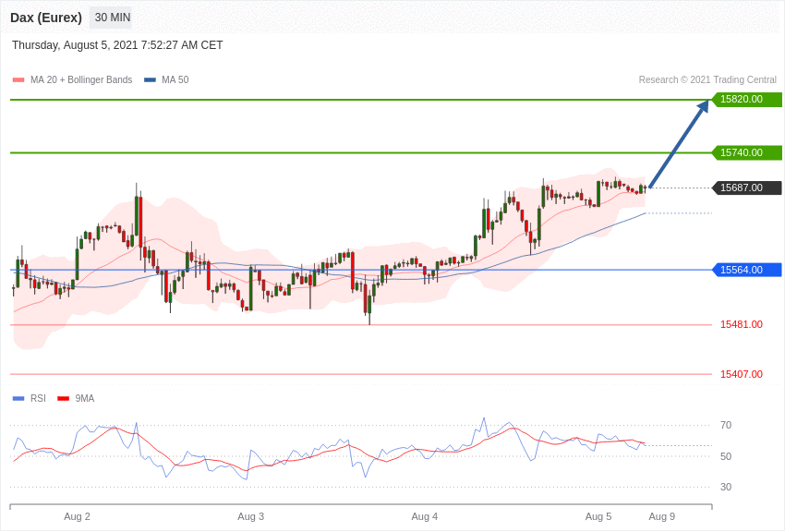
Task: Click the 15407.00 red support label
Action: point(742,374)
